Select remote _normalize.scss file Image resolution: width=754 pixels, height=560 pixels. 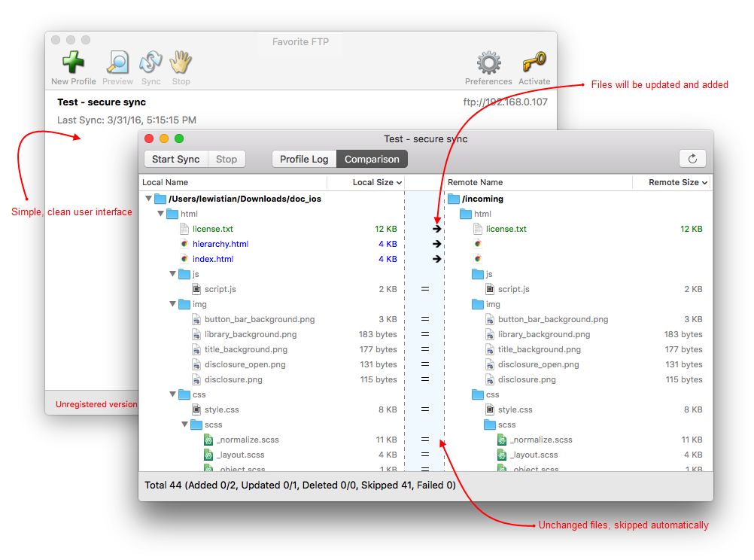click(x=541, y=440)
